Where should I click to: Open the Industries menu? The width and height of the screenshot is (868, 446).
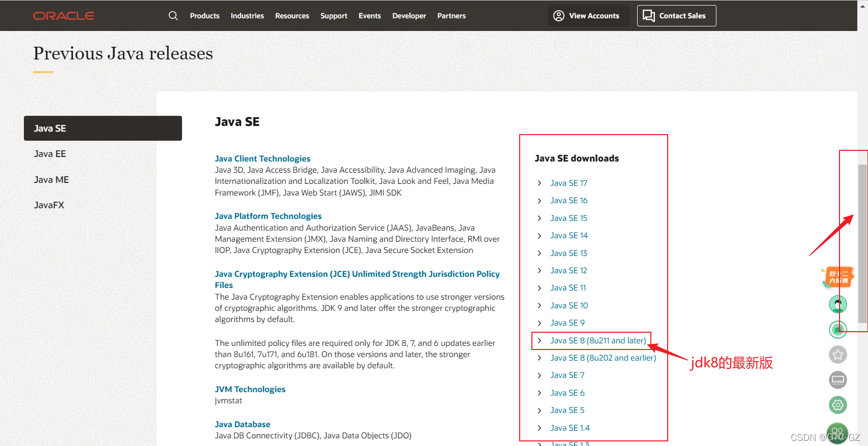pyautogui.click(x=247, y=16)
